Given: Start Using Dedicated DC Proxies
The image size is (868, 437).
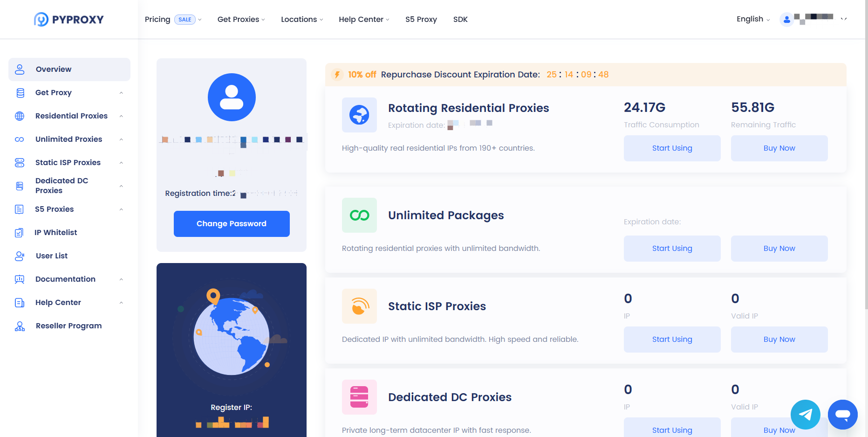Looking at the screenshot, I should (x=672, y=428).
